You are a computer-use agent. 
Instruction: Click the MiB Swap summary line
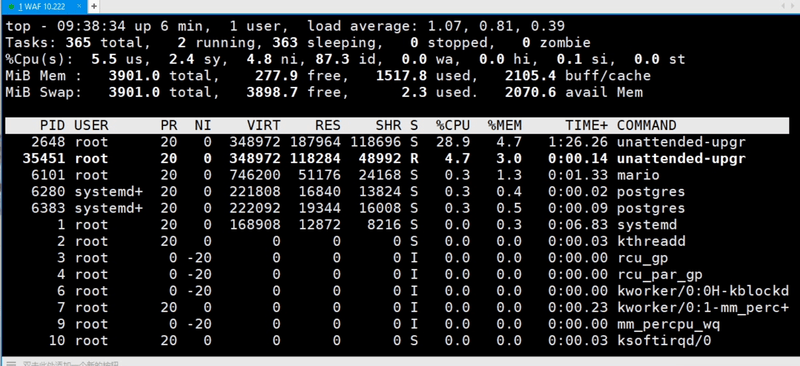[324, 92]
